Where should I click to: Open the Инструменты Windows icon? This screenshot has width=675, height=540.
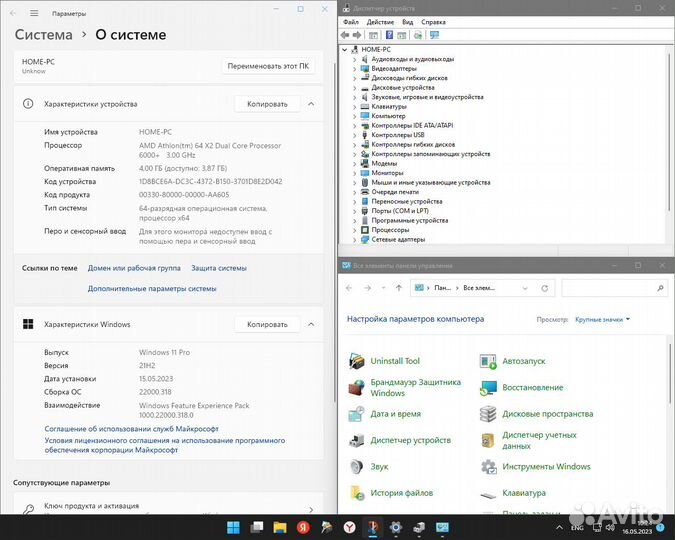(488, 466)
